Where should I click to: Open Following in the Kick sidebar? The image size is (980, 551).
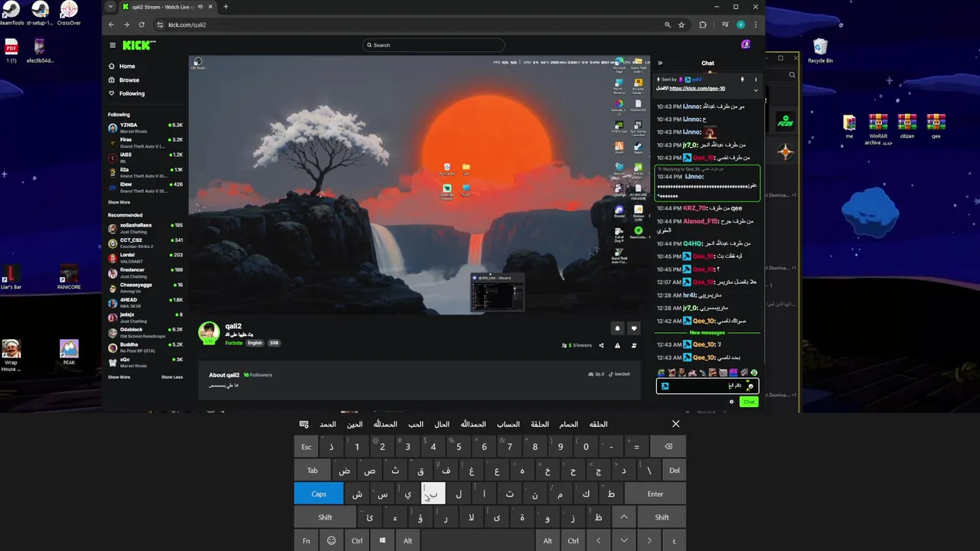(x=126, y=93)
